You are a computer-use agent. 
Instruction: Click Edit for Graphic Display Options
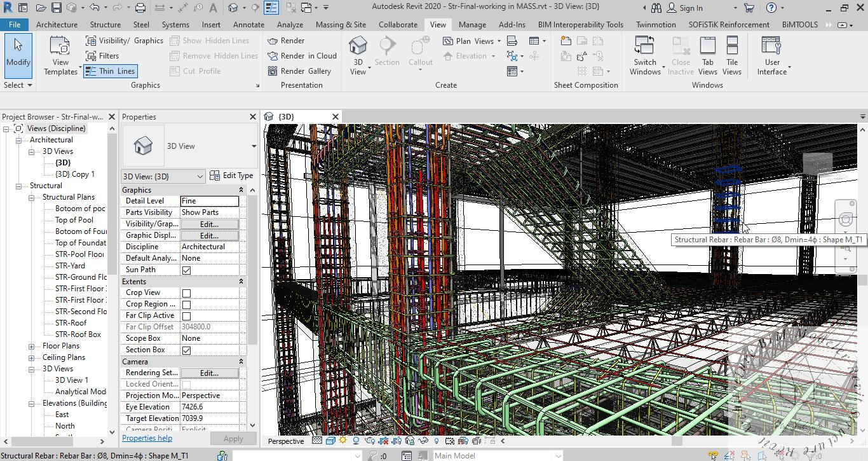(210, 235)
